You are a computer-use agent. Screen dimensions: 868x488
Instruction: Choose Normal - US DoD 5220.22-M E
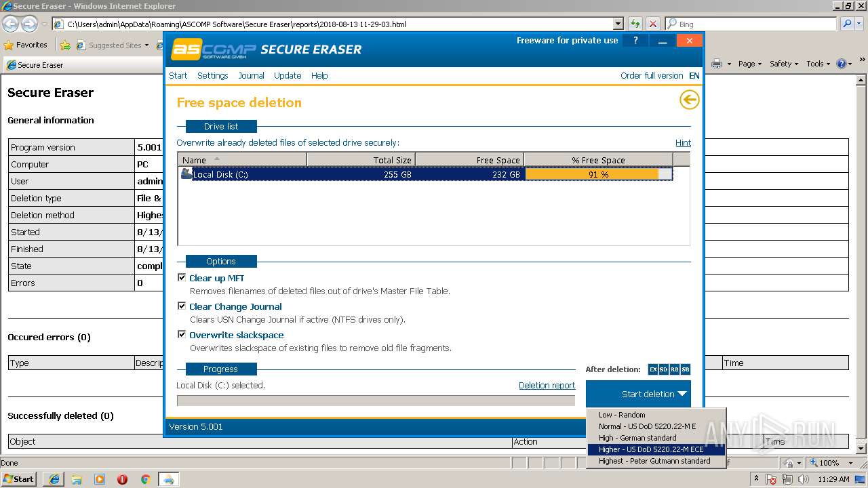click(656, 426)
